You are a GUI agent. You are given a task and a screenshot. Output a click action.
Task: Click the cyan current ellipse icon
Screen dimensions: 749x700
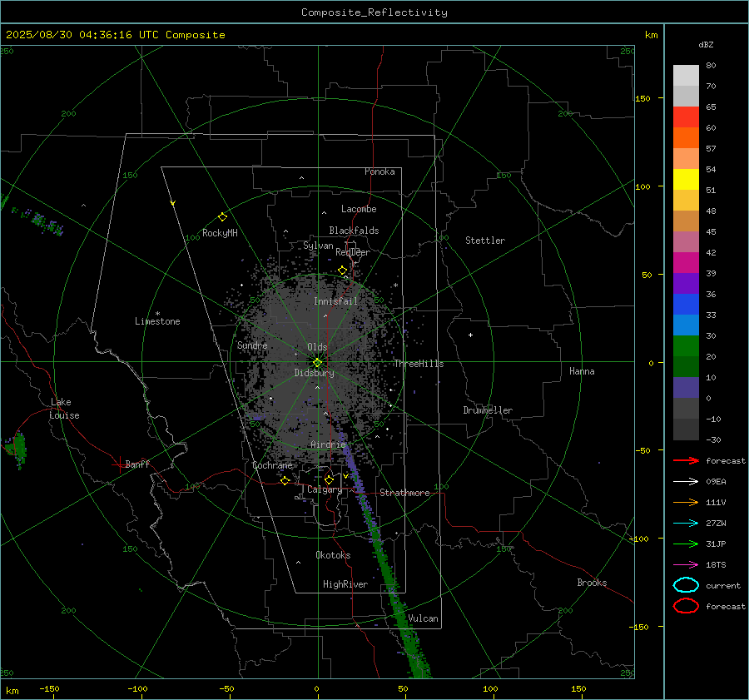point(686,585)
